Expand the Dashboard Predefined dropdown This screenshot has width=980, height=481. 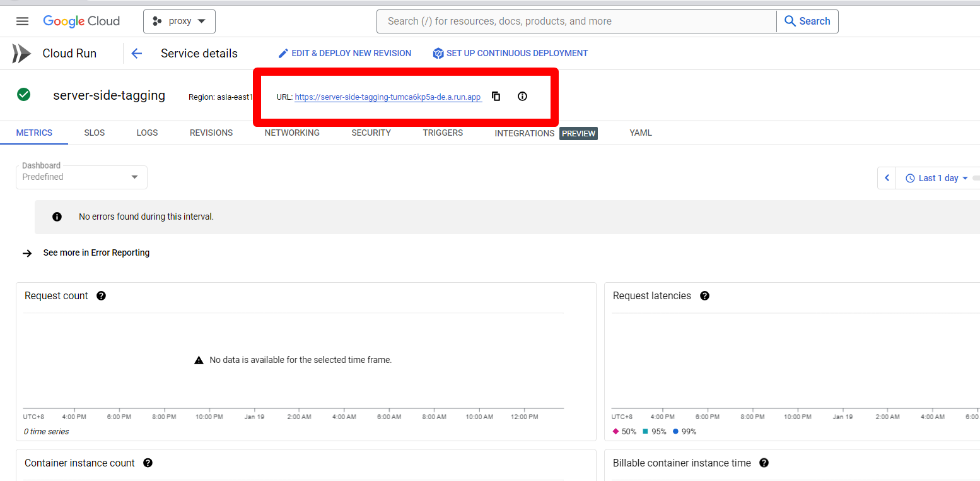[81, 177]
